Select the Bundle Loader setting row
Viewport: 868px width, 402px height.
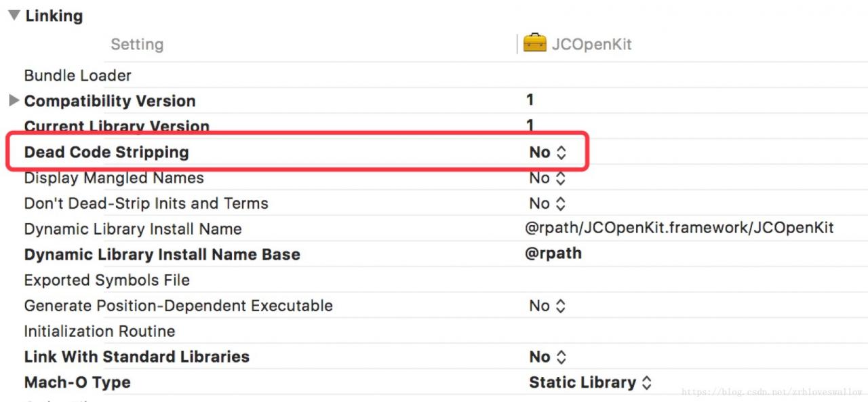click(78, 75)
